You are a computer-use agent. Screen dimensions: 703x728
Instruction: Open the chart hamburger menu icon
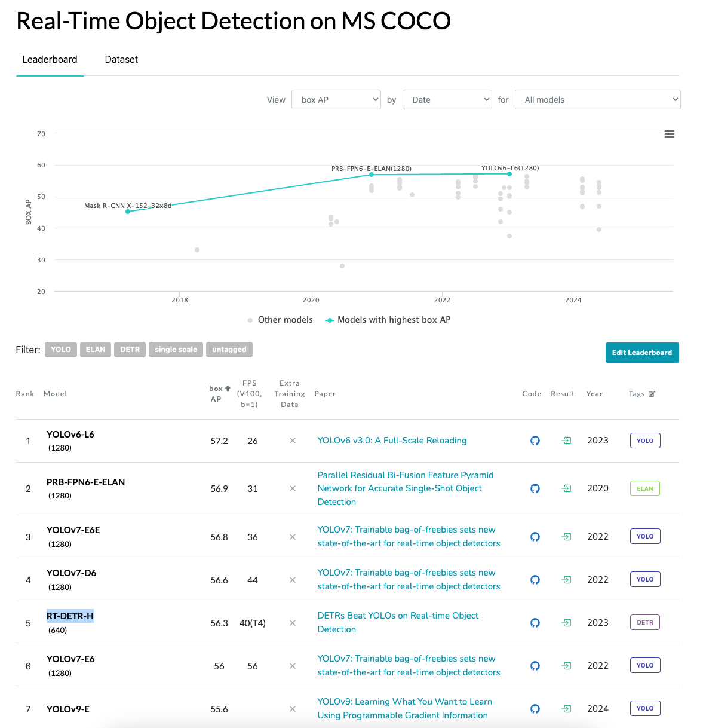[x=670, y=134]
